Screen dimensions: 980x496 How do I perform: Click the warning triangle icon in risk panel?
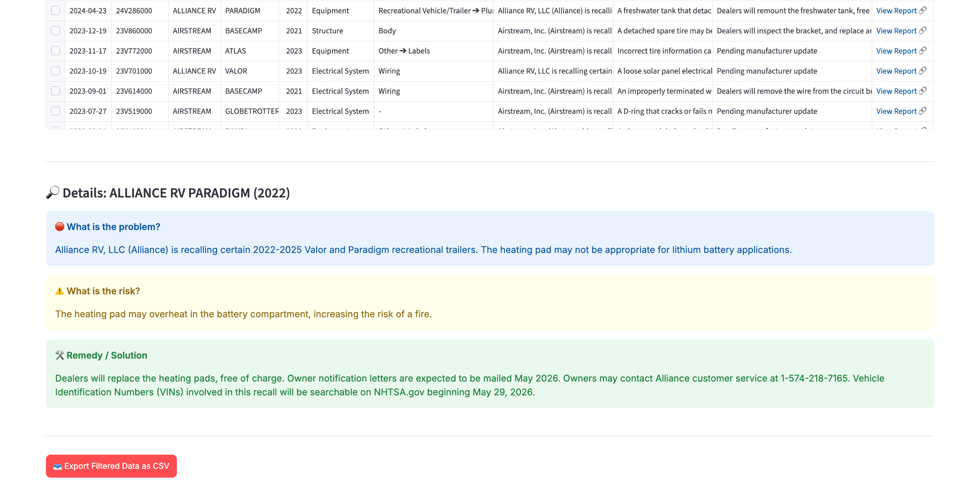click(x=60, y=291)
